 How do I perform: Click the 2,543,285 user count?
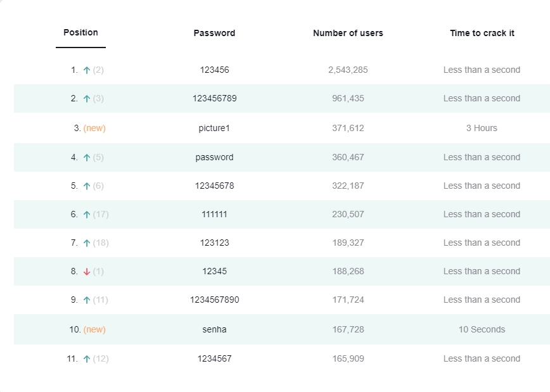(x=348, y=70)
